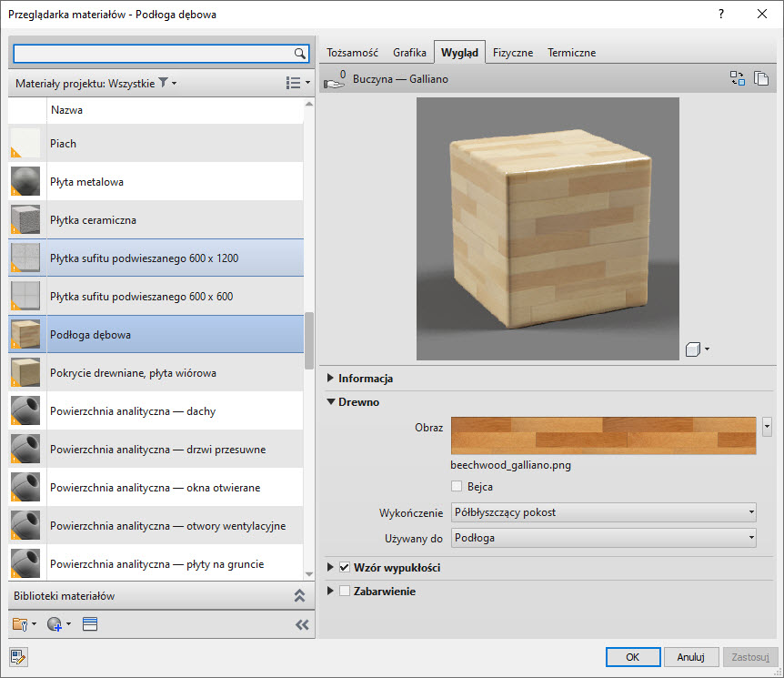
Task: Click the create new material icon
Action: click(x=57, y=624)
